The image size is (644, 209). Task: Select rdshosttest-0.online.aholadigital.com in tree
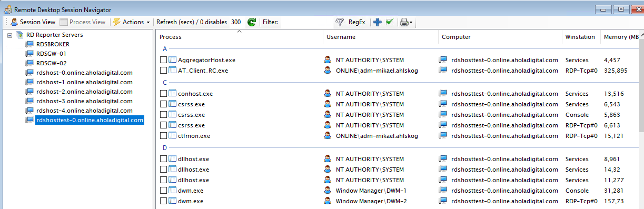90,120
